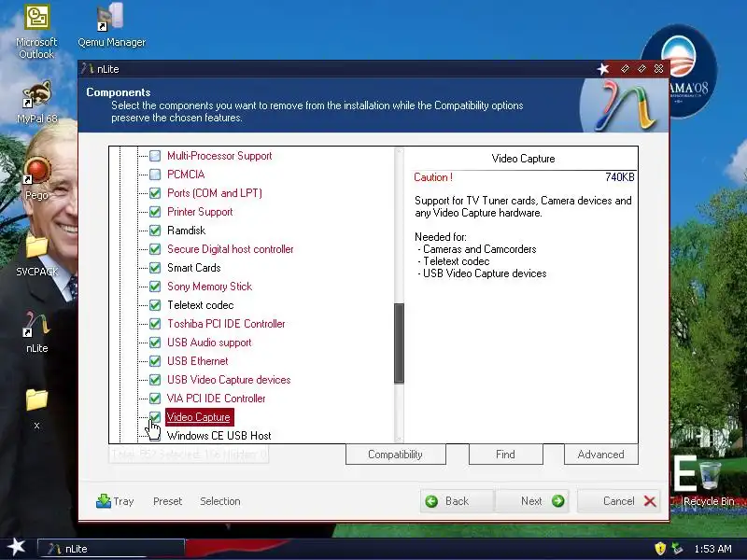747x560 pixels.
Task: Select the USB Ethernet item label
Action: (197, 361)
